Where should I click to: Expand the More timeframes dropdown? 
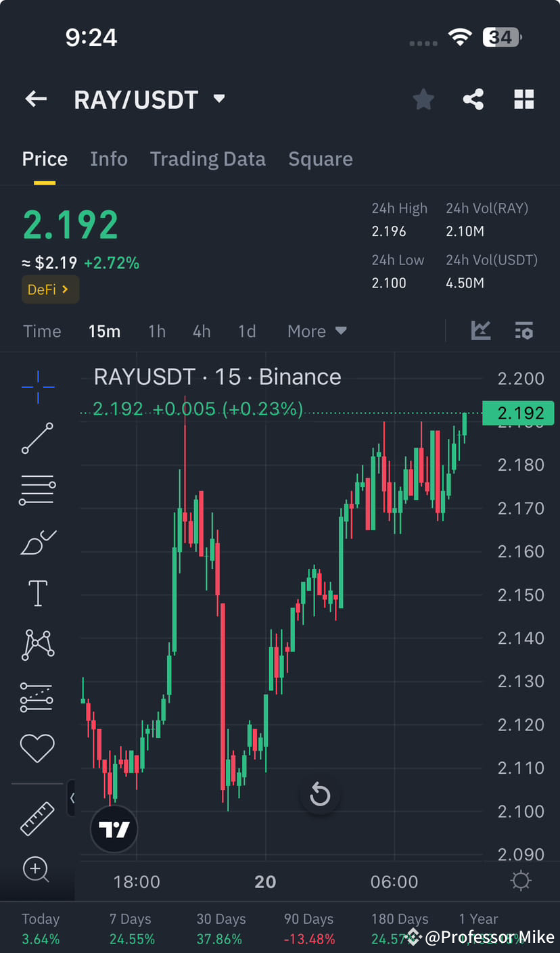(317, 331)
